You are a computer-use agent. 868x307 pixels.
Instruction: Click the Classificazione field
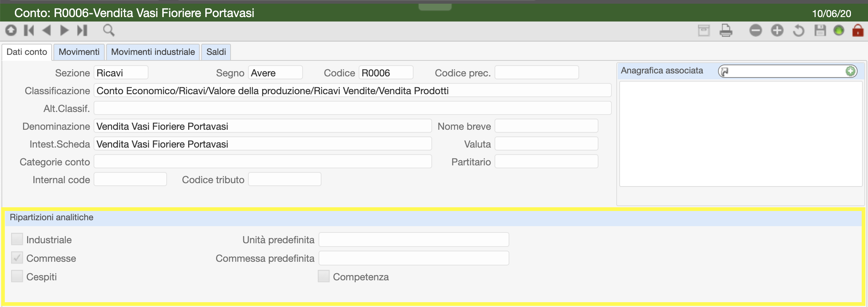pos(353,90)
